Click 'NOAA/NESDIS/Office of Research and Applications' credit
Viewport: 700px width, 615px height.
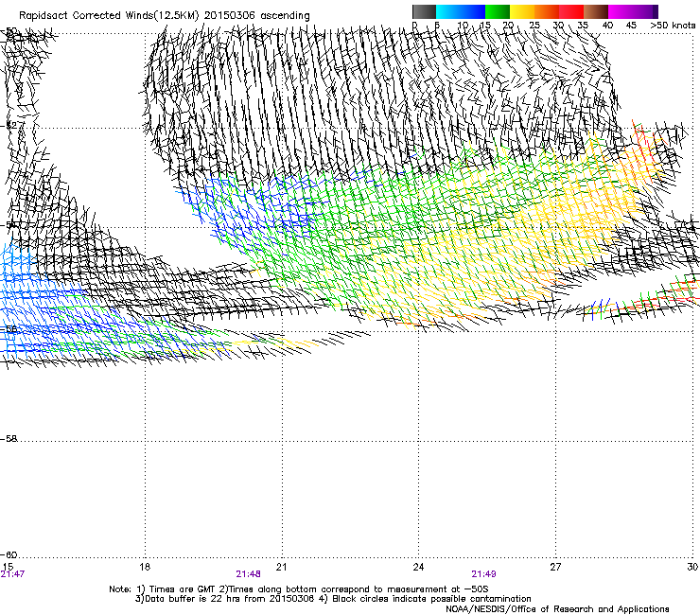(x=557, y=609)
